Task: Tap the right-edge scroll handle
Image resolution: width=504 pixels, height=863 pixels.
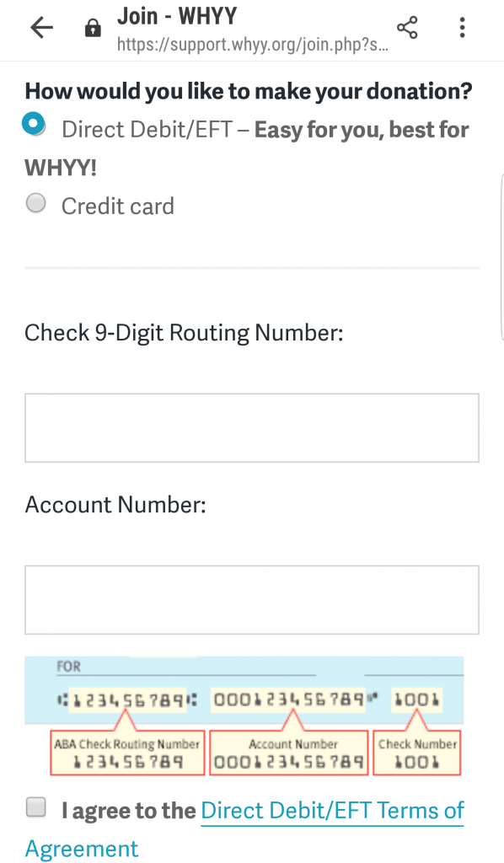Action: coord(501,257)
